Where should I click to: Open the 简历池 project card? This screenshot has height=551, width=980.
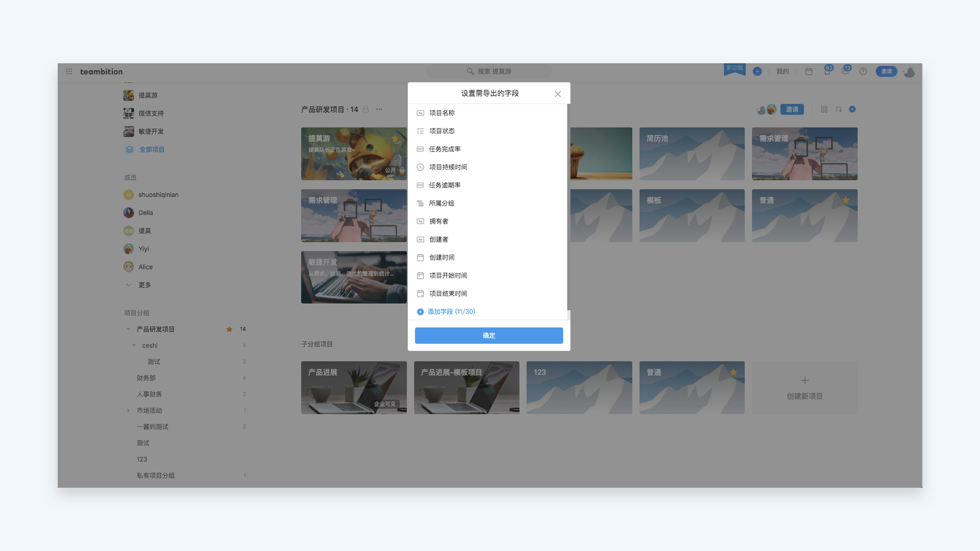click(692, 154)
